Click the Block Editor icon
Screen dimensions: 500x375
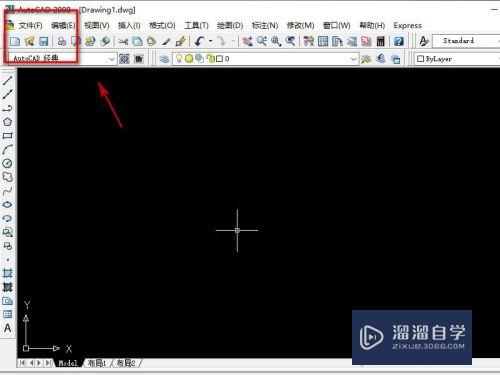[x=181, y=41]
